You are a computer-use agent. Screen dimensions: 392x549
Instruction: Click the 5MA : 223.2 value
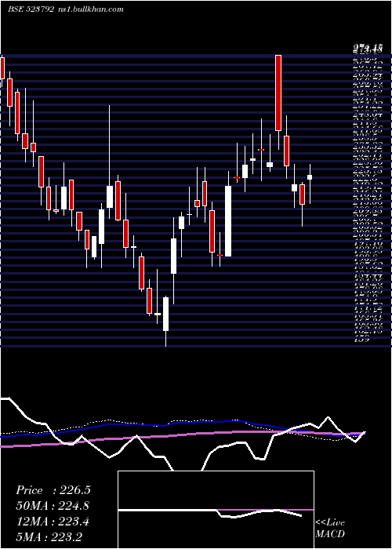coord(49,537)
